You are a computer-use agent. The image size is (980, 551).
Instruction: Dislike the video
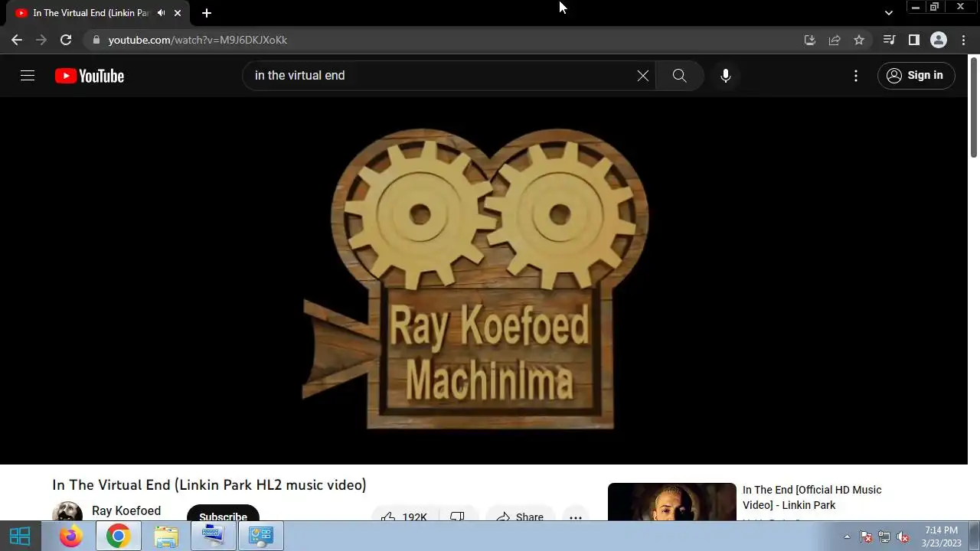[457, 514]
